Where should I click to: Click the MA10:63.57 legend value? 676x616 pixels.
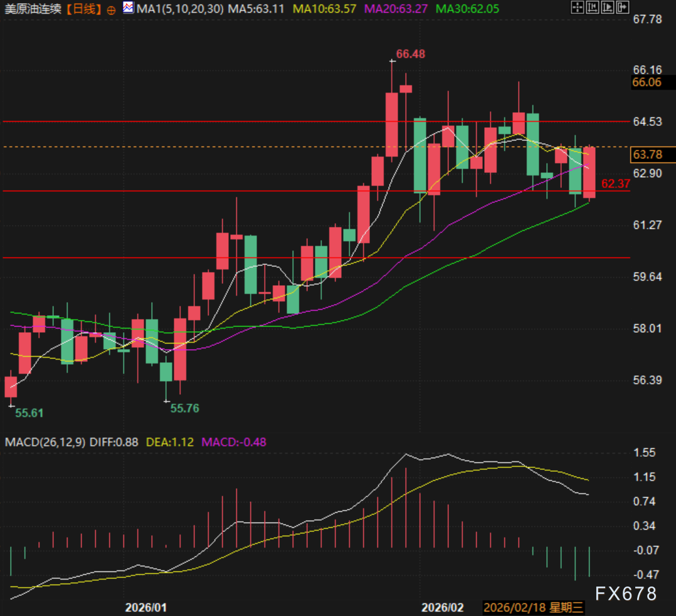click(x=325, y=9)
